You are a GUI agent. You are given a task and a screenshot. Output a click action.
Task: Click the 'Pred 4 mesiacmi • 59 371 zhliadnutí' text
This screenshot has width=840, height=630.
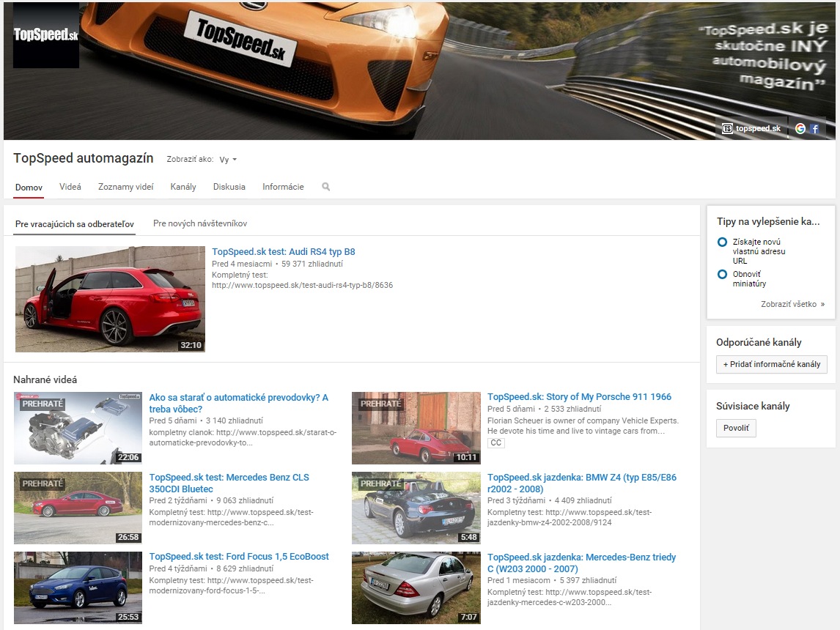(x=277, y=264)
